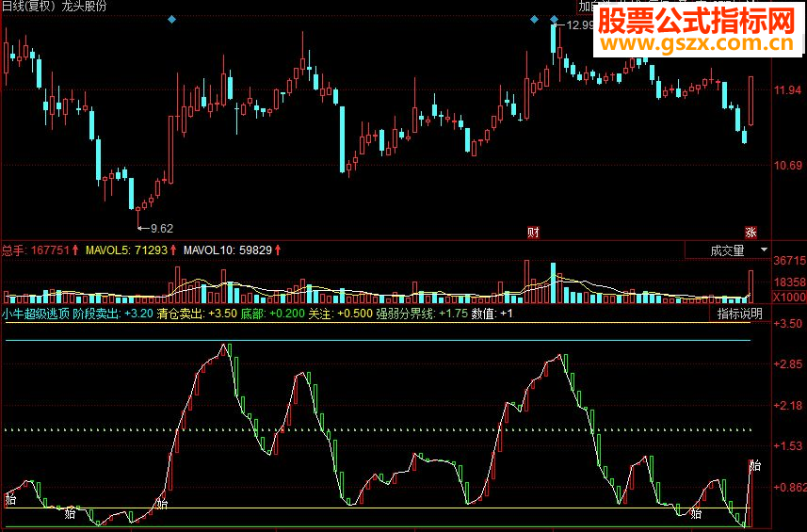The width and height of the screenshot is (807, 532).
Task: Click the +2.18 indicator axis value
Action: pos(788,406)
